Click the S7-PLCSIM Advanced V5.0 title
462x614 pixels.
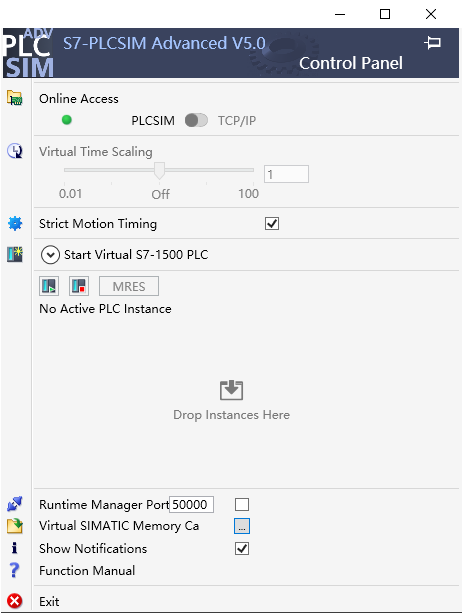coord(164,43)
